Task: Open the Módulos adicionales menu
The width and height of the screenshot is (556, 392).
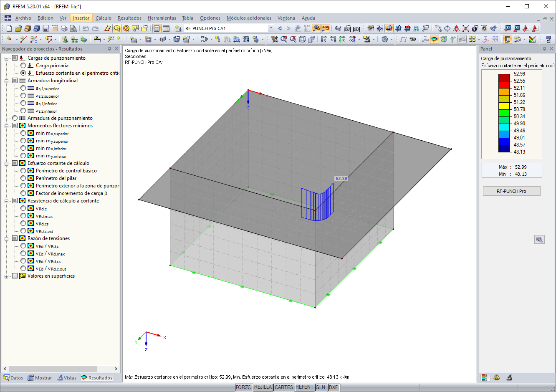Action: point(249,18)
